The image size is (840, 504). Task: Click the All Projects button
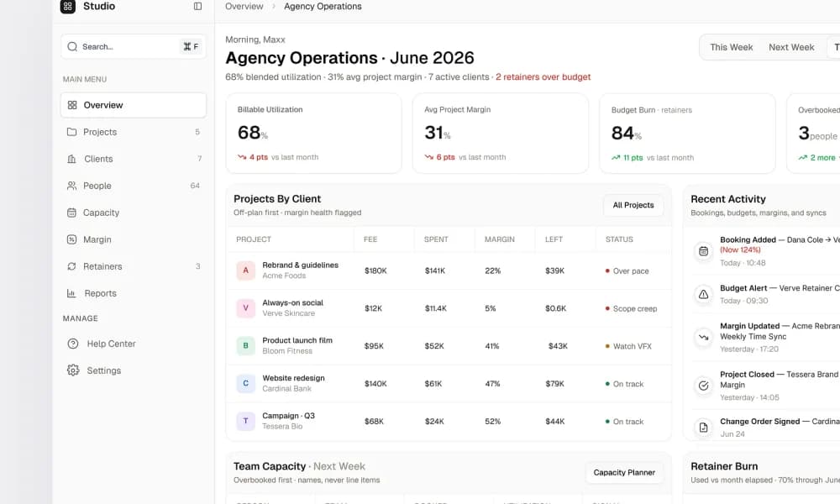pyautogui.click(x=633, y=205)
